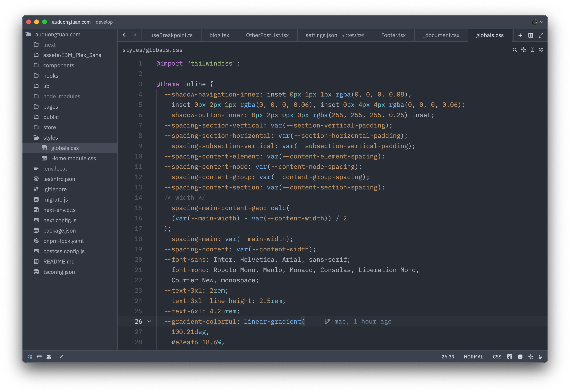The image size is (570, 392).
Task: Open tsconfig.json in the project tree
Action: (70, 272)
